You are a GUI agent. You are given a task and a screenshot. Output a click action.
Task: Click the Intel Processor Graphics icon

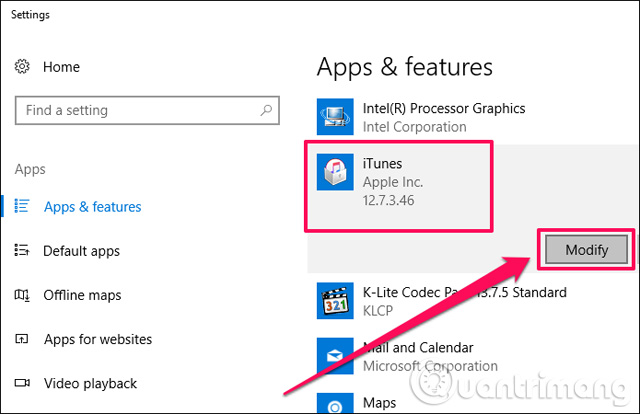coord(333,117)
